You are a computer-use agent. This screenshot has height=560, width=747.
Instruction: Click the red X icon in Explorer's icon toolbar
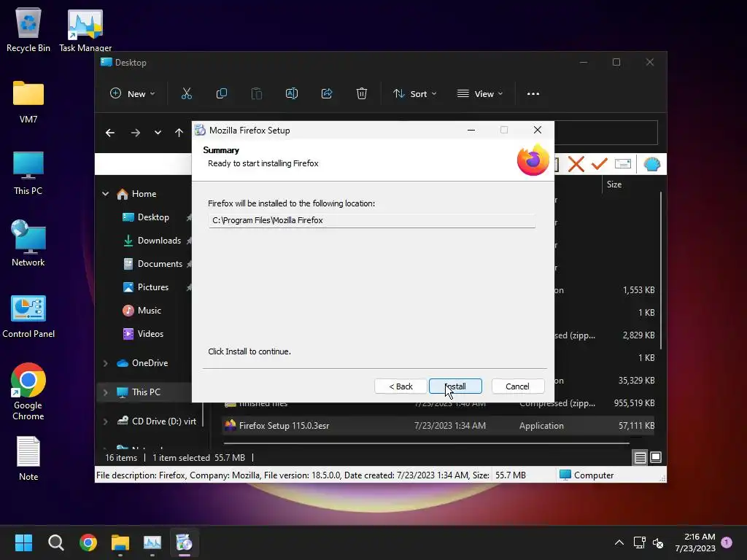tap(576, 165)
